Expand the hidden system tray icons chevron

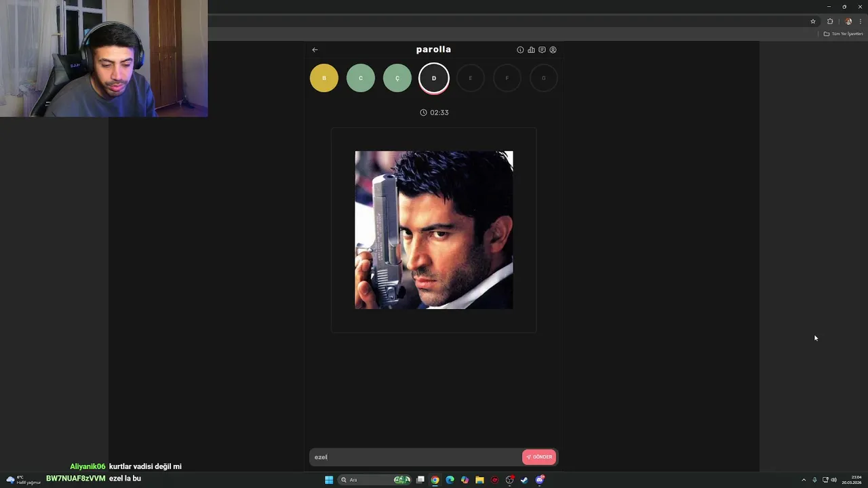804,480
